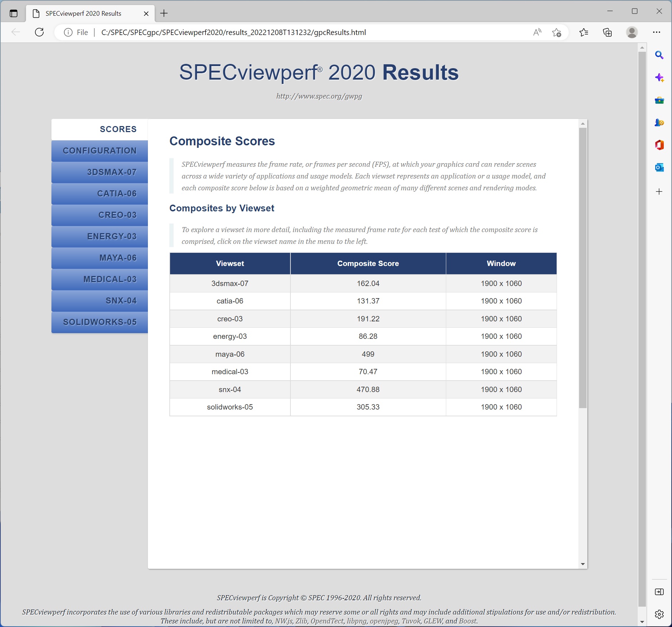Select the 3dsmax-07 table cell
This screenshot has height=627, width=672.
230,284
